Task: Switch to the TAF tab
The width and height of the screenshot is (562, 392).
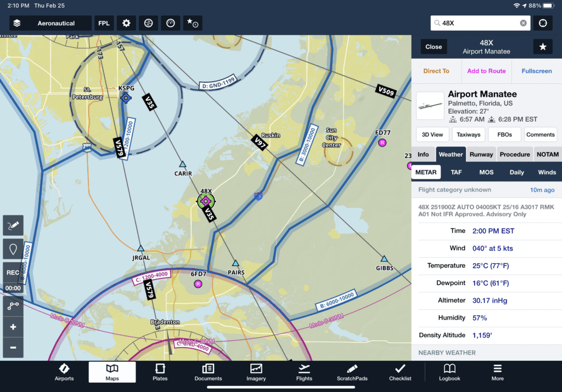Action: [456, 172]
